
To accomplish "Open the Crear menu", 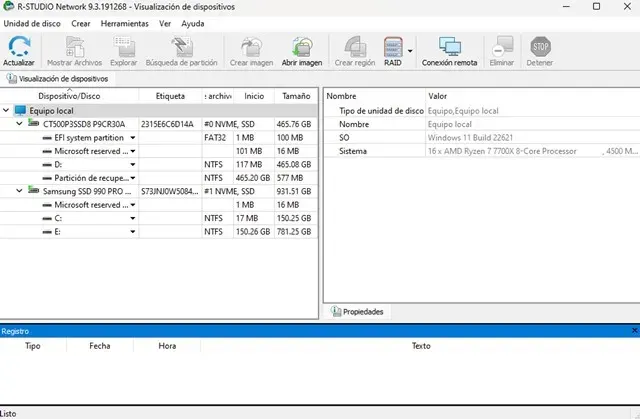I will pos(81,24).
